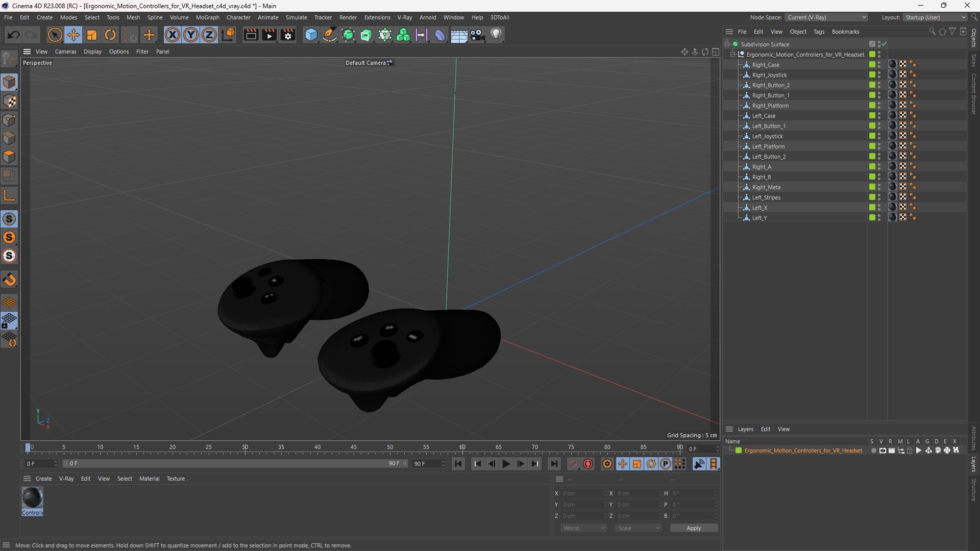Screen dimensions: 980x551
Task: Click the Make Editable icon in left sidebar
Action: tap(9, 59)
